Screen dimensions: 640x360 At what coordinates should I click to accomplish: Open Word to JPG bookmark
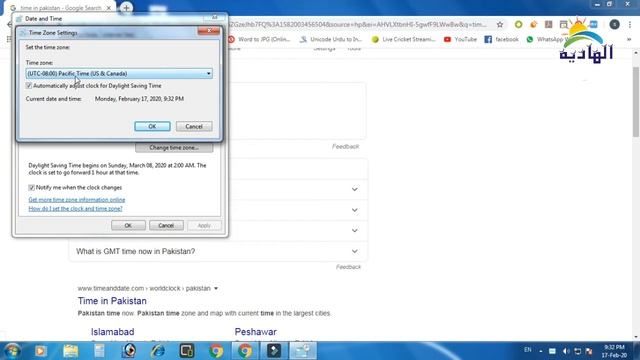(x=259, y=39)
